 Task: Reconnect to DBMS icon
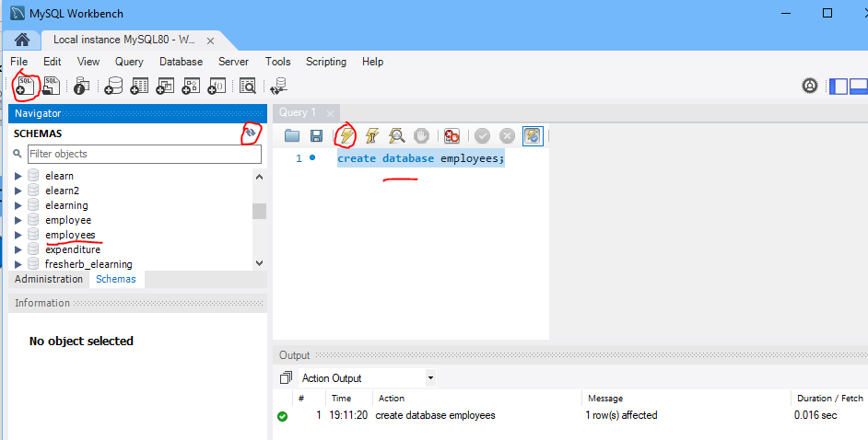pos(278,86)
